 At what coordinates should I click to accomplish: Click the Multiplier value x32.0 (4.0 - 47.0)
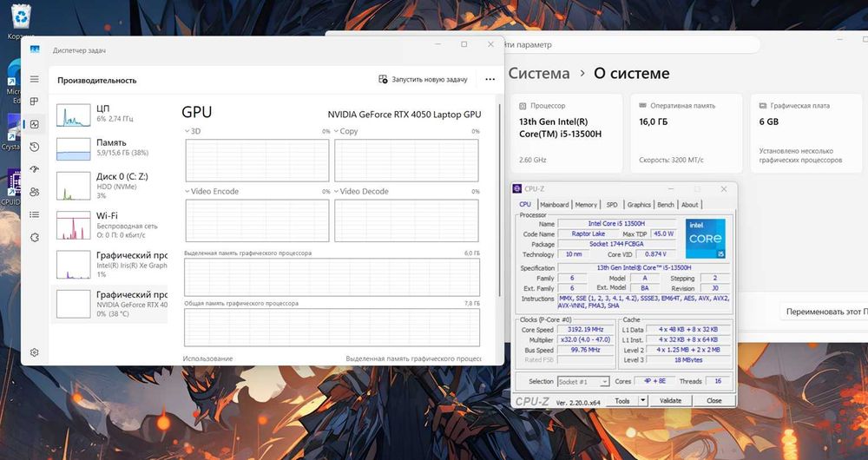point(586,340)
